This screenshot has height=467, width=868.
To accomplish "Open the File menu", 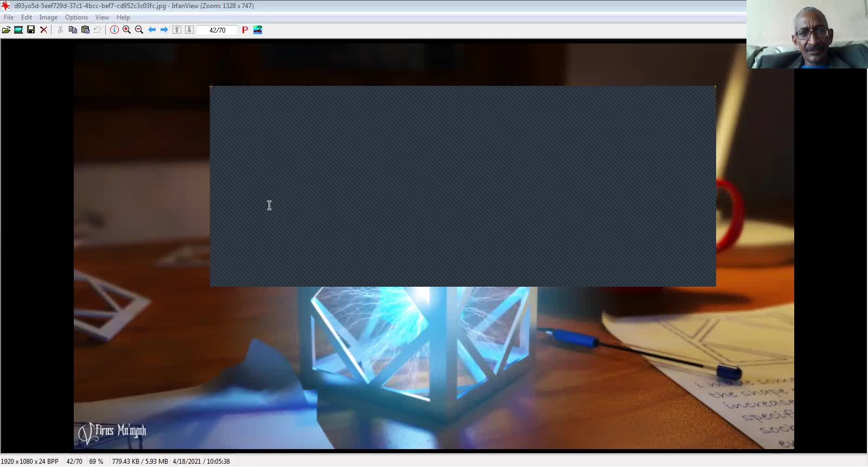I will click(x=9, y=17).
